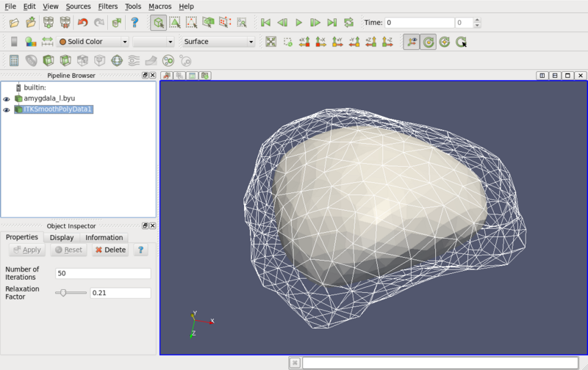Set view direction to -Z

387,42
